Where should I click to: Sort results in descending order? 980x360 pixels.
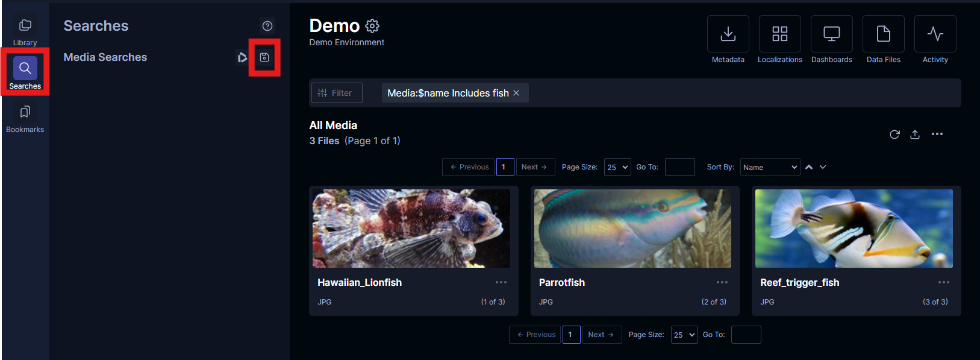point(823,167)
